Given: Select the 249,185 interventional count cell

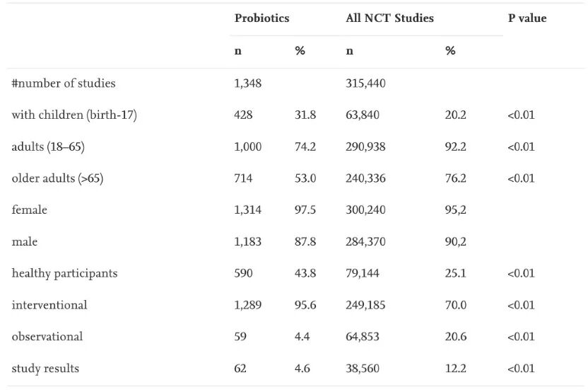Looking at the screenshot, I should coord(365,305).
